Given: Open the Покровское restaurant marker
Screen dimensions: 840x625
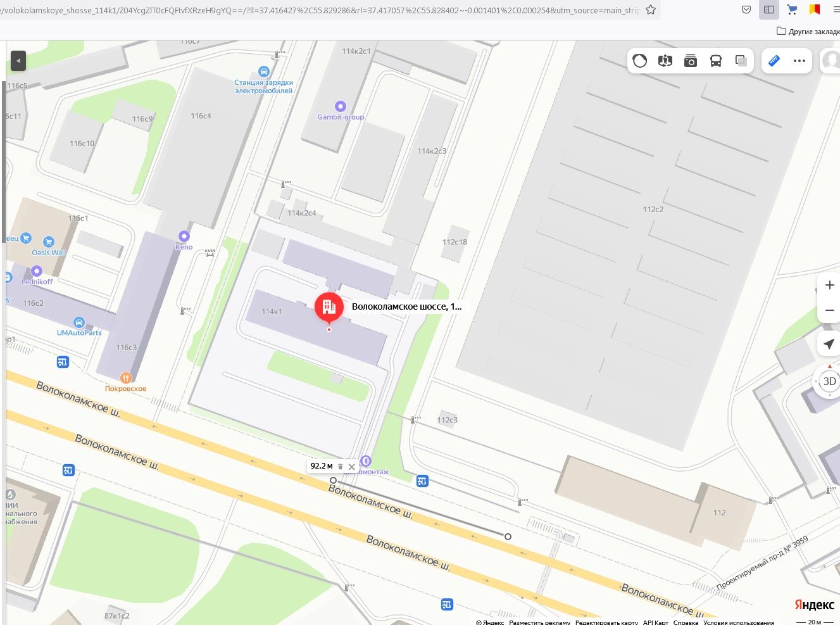Looking at the screenshot, I should (x=125, y=378).
